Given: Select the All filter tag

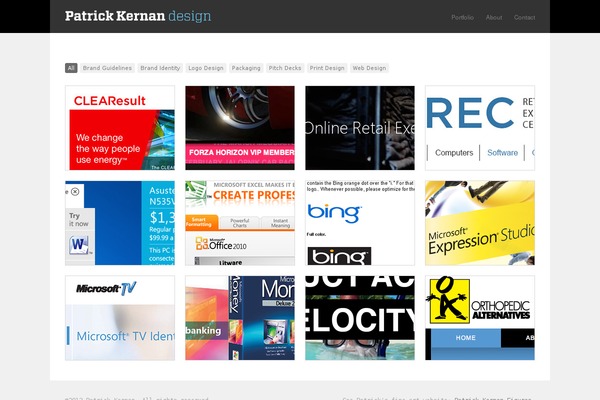Looking at the screenshot, I should (71, 68).
